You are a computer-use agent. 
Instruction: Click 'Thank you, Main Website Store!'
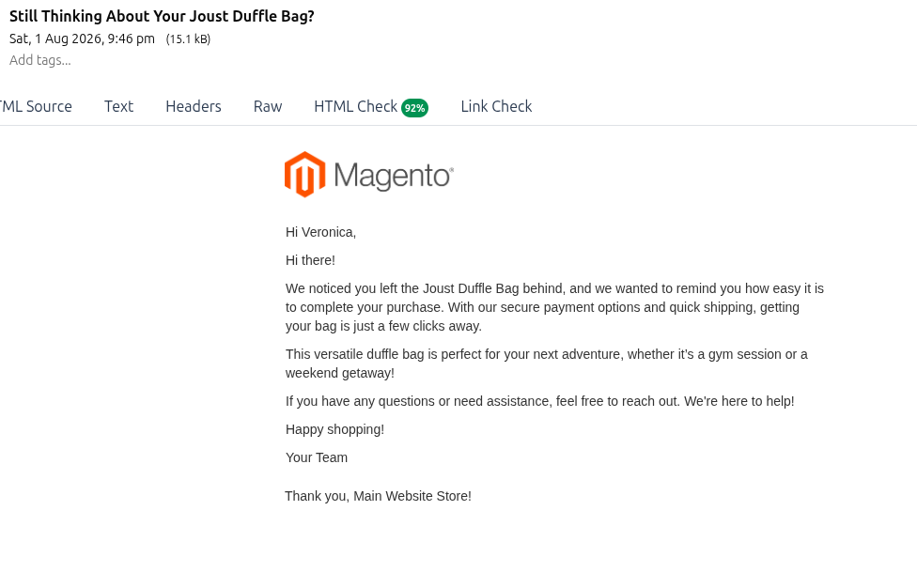pos(378,496)
